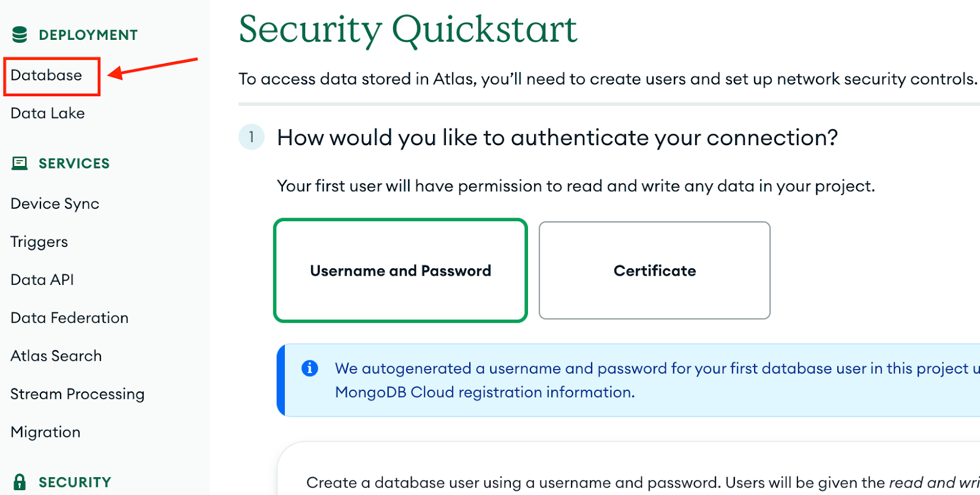980x495 pixels.
Task: Click the step 1 number badge
Action: [x=252, y=137]
